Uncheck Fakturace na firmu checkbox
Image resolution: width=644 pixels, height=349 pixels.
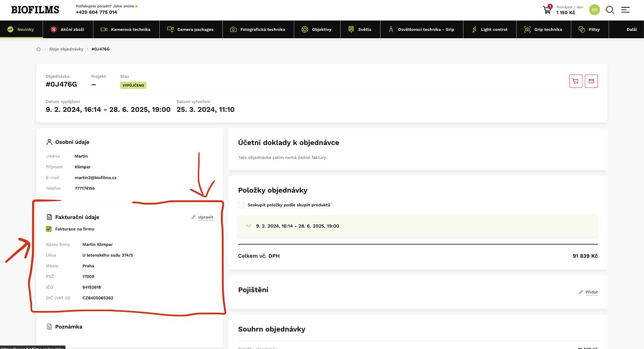point(49,229)
